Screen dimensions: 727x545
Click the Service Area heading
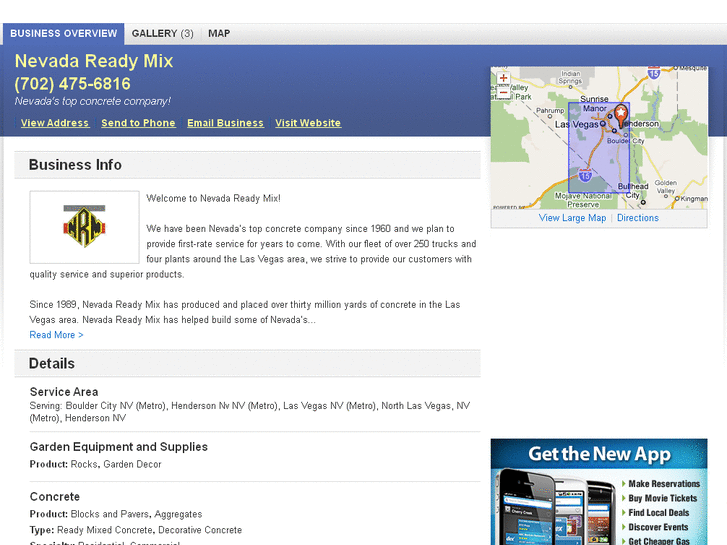64,392
